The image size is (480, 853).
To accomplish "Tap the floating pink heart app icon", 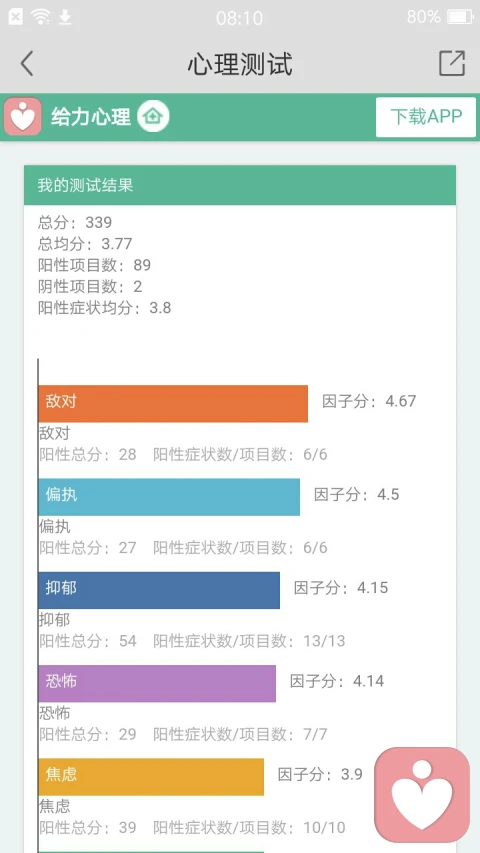I will (422, 795).
